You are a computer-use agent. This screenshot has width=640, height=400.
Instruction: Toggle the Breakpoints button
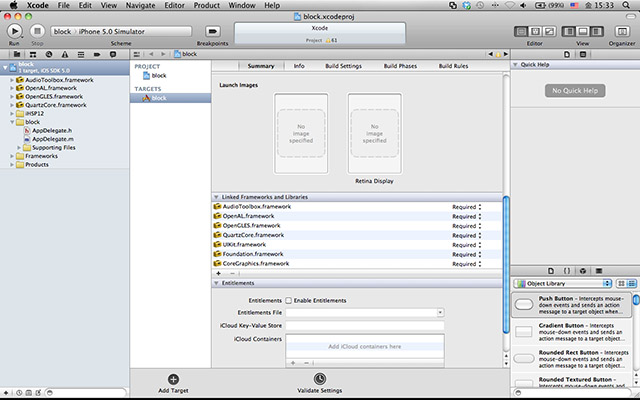click(x=213, y=31)
